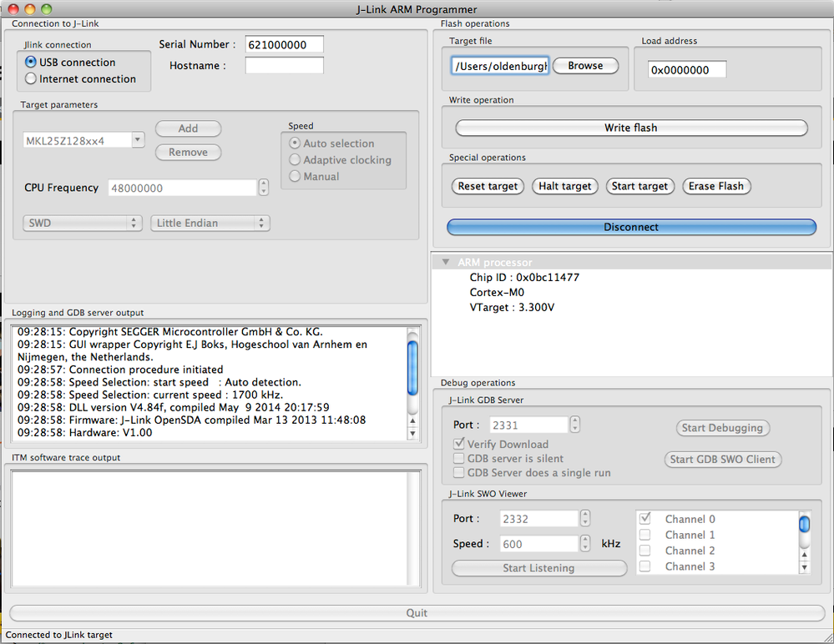Toggle Channel 2 checkbox

coord(644,551)
